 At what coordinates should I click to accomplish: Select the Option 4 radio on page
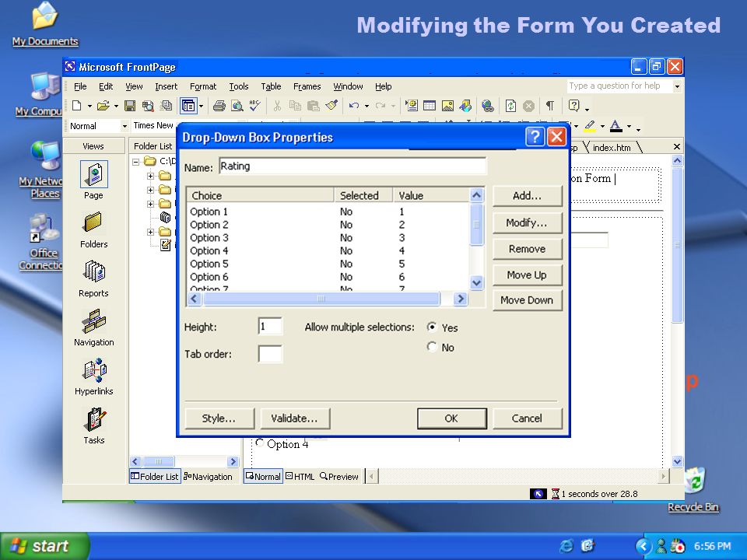click(x=260, y=443)
